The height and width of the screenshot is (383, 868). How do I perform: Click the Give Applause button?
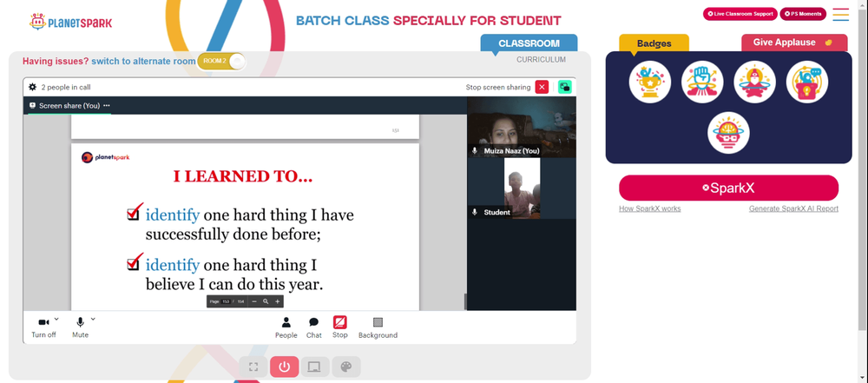pyautogui.click(x=794, y=43)
